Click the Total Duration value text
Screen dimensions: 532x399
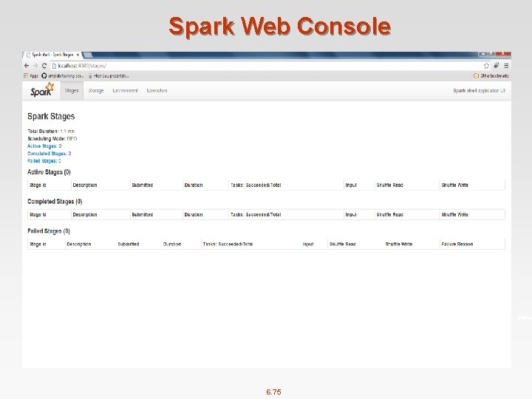pyautogui.click(x=66, y=132)
